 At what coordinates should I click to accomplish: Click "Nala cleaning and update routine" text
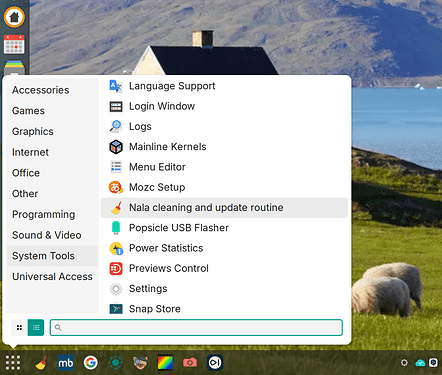click(x=206, y=208)
